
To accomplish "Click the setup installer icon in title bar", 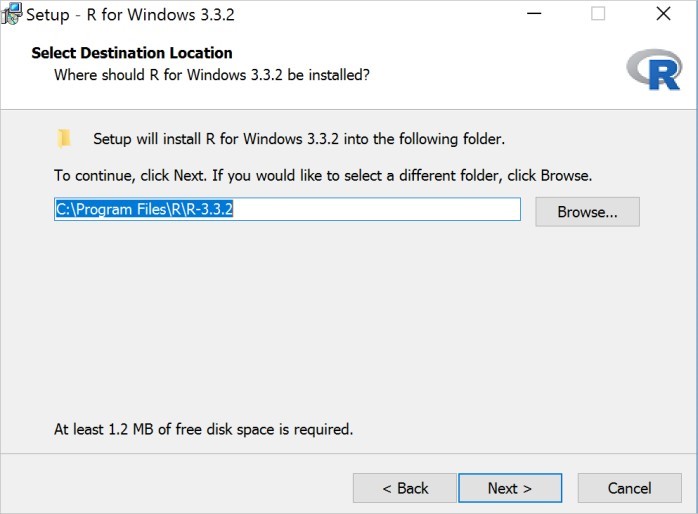I will [x=11, y=14].
